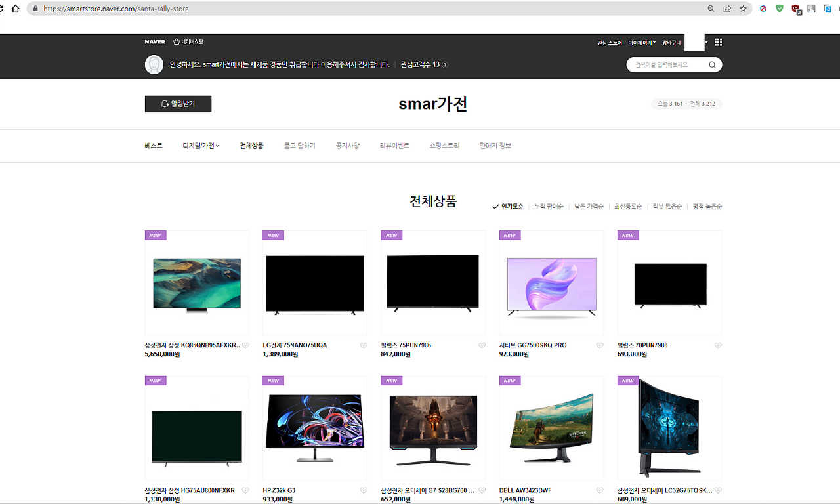Sort products by 누적 판매순
This screenshot has height=504, width=840.
point(549,207)
